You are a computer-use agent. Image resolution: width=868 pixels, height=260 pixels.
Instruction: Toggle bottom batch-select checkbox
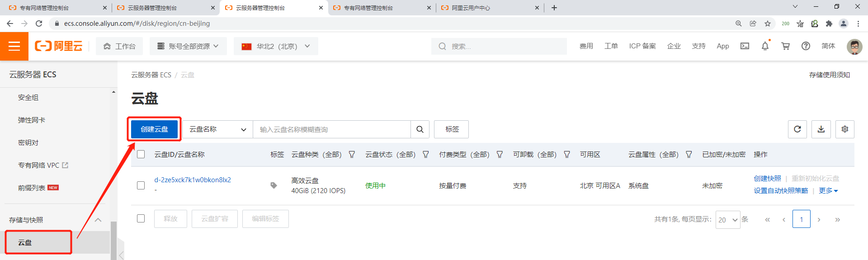(141, 218)
